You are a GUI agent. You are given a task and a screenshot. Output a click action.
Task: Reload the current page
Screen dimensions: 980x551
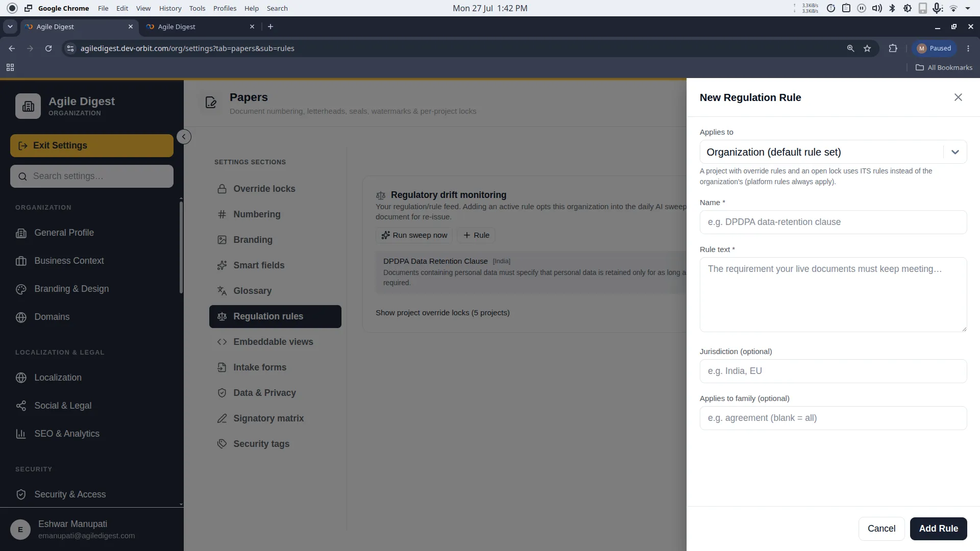[48, 48]
